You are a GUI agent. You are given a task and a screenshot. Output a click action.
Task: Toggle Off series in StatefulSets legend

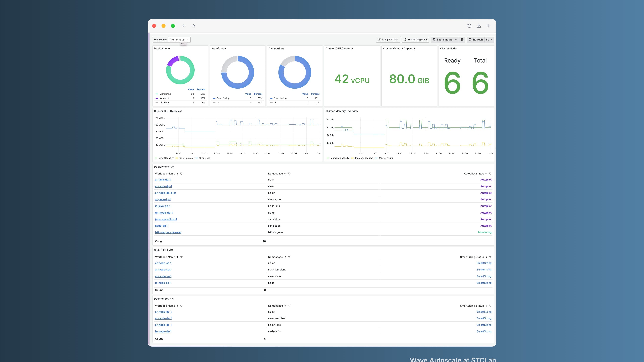point(218,102)
